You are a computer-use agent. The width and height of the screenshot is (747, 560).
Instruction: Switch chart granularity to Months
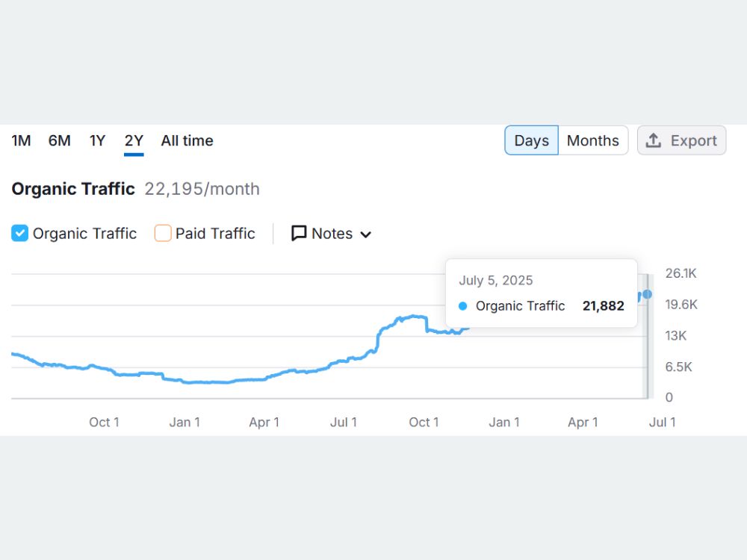(593, 140)
